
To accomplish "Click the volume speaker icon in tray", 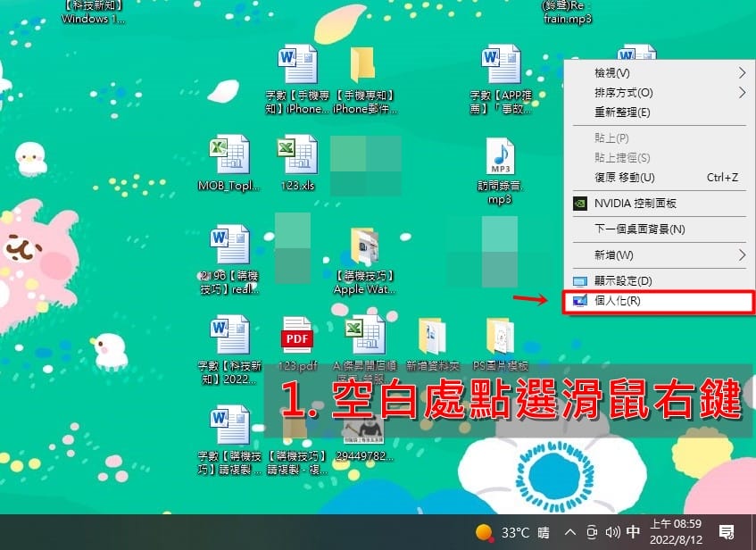I will pos(612,532).
